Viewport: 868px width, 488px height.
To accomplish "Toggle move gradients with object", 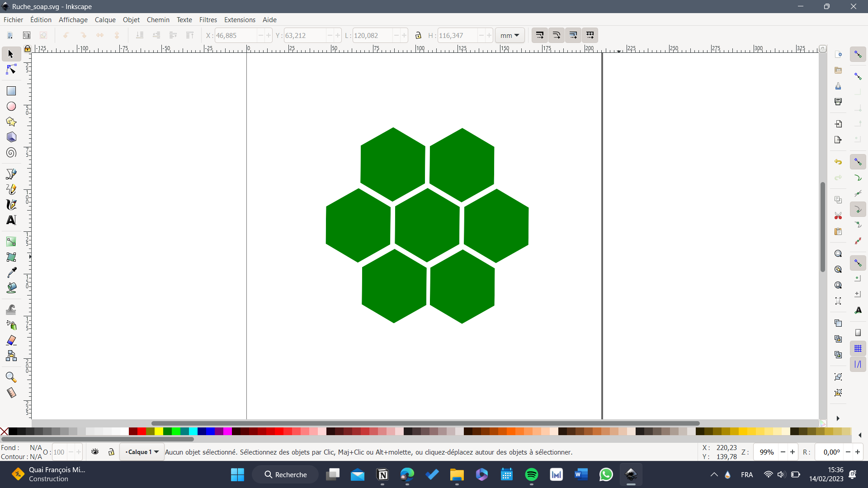I will point(573,35).
